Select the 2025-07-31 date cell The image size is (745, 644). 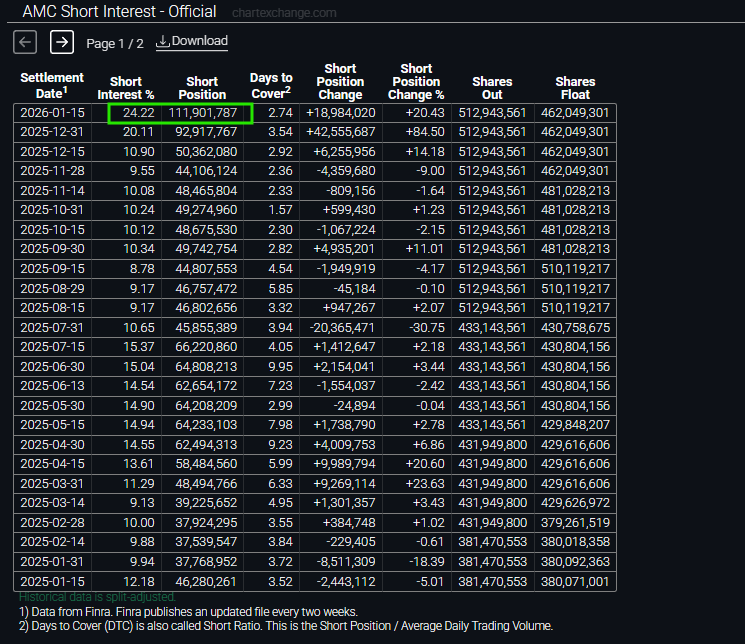(52, 327)
